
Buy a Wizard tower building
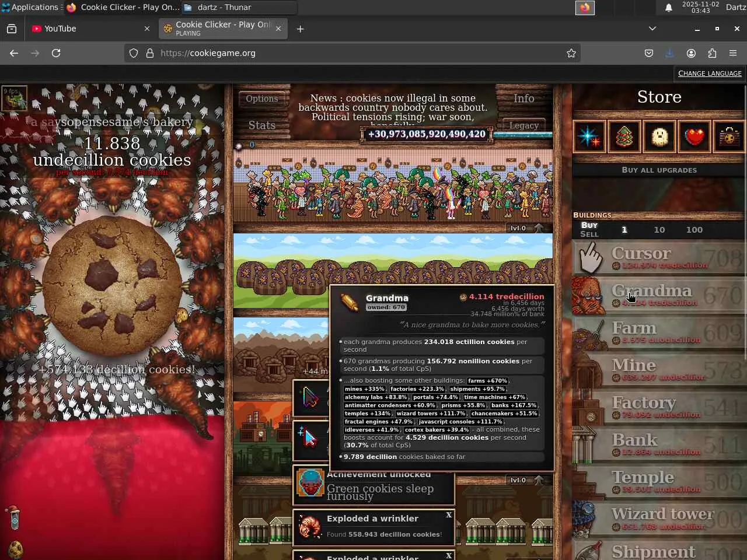click(659, 519)
